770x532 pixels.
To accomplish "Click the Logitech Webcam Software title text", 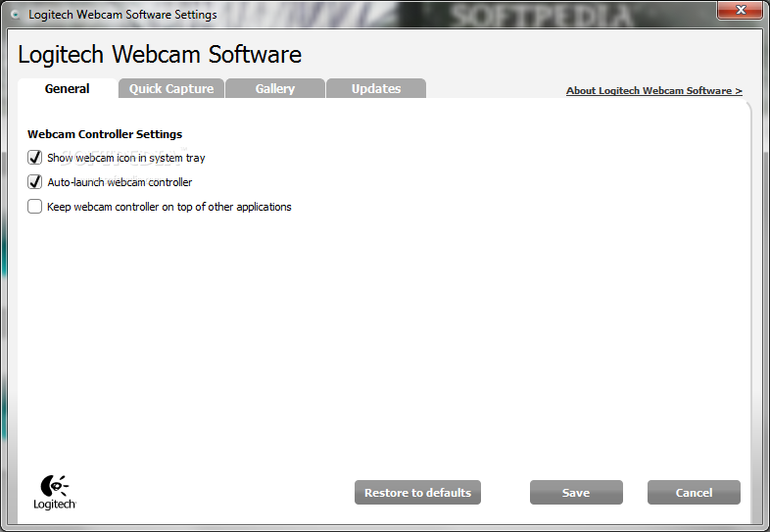I will (160, 55).
